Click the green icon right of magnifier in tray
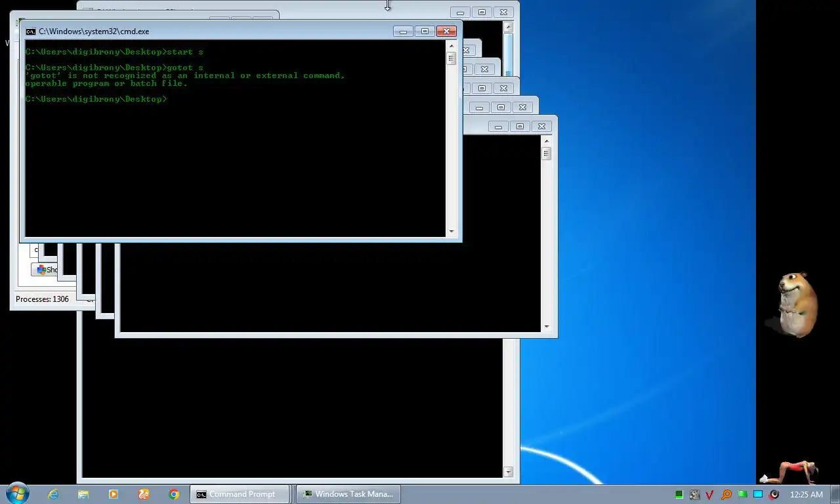 pos(742,494)
